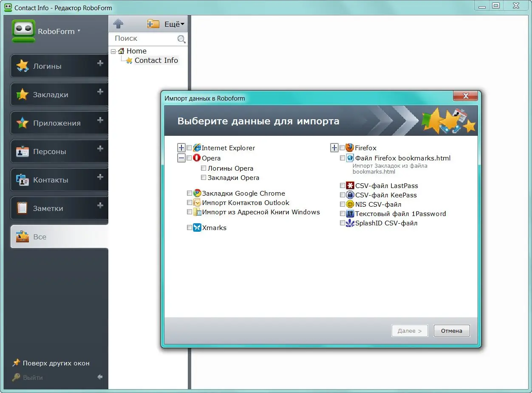This screenshot has height=393, width=532.
Task: Open the Приложения section
Action: 59,123
